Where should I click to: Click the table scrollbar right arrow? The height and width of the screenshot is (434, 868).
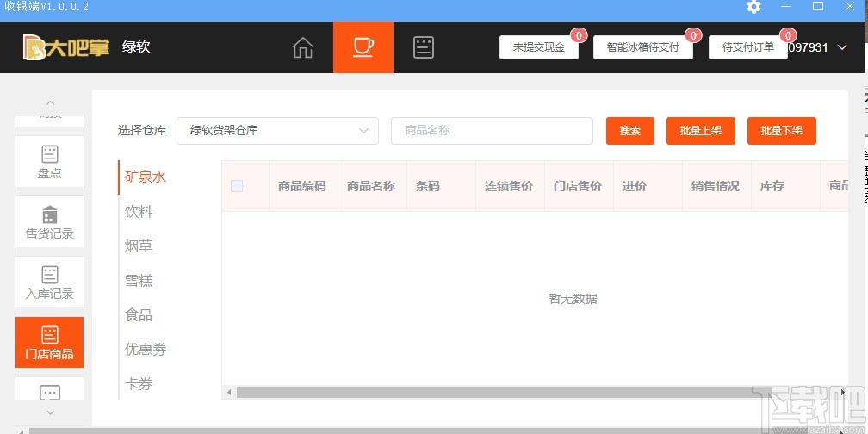842,393
